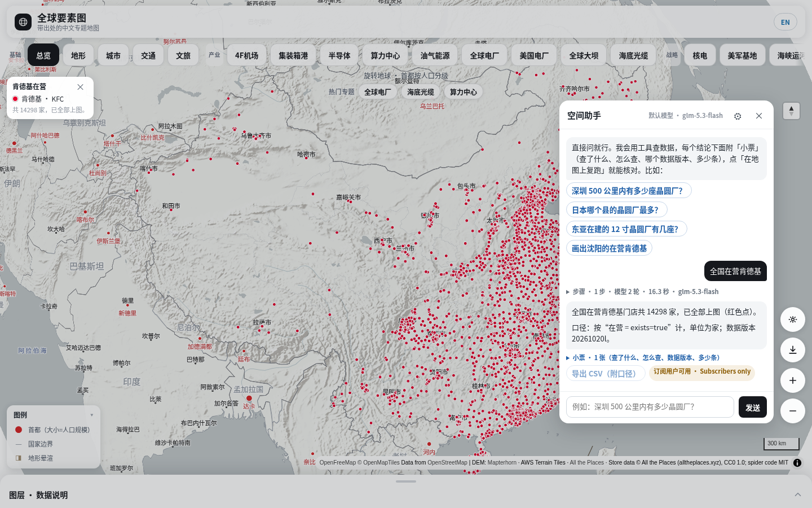Click the 全球电厂 hot topic chip
Screen dimensions: 812x508
tap(378, 92)
